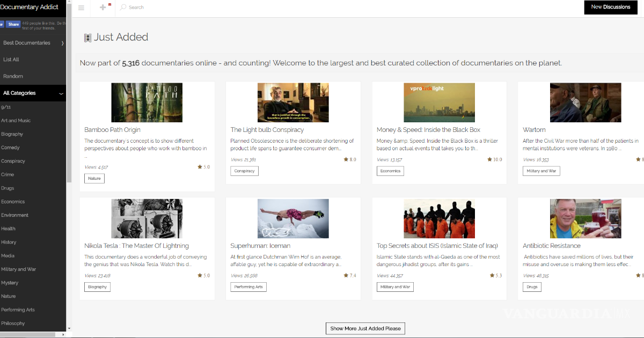Click the magnifier search icon
The width and height of the screenshot is (644, 338).
pyautogui.click(x=123, y=8)
